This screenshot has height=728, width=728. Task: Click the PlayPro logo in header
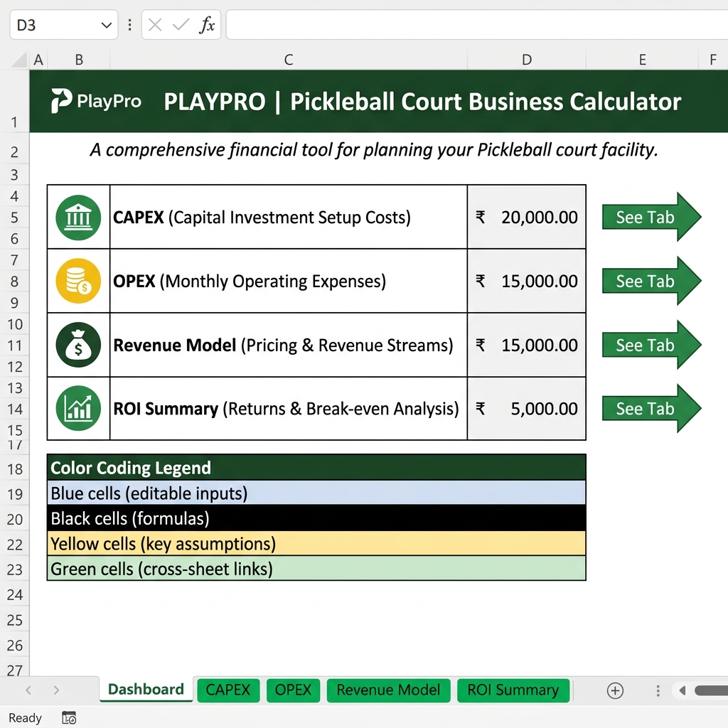click(96, 101)
